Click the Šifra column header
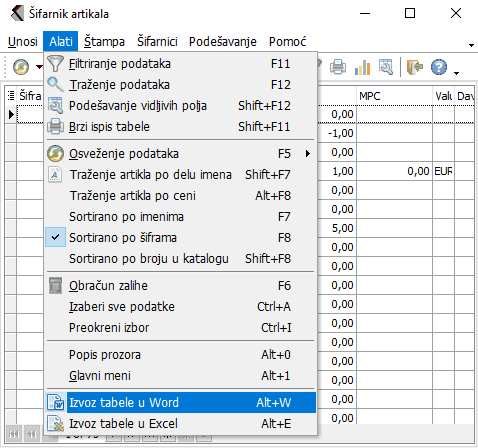478x448 pixels. point(30,96)
